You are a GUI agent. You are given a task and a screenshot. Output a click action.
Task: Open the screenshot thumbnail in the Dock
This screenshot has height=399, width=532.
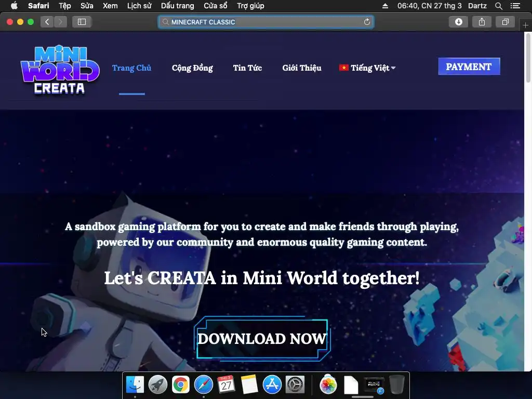(374, 385)
